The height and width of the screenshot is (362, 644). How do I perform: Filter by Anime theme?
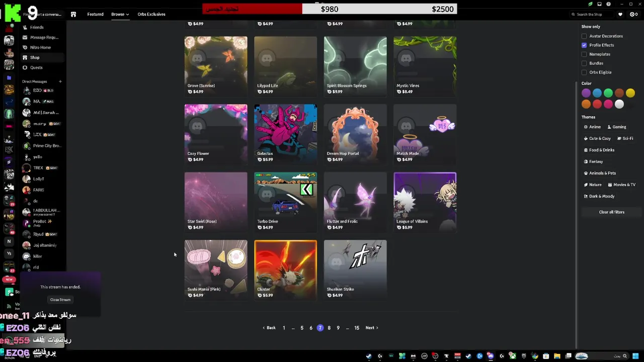coord(592,127)
